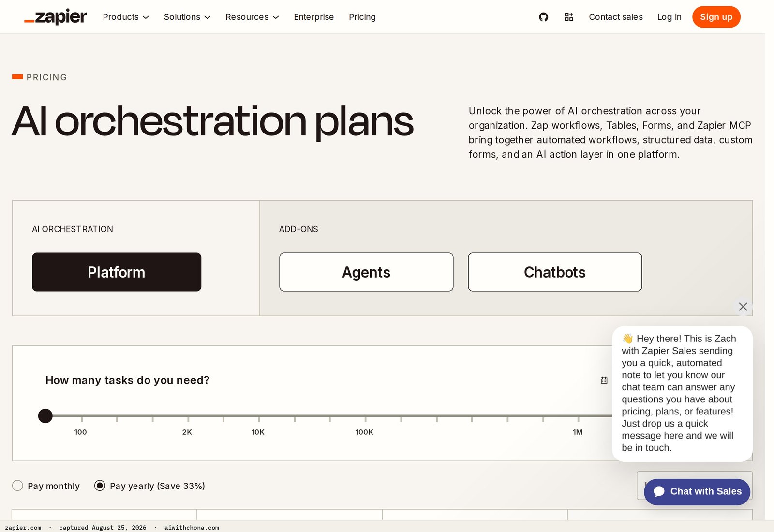Open Chat with Sales button

(x=697, y=492)
